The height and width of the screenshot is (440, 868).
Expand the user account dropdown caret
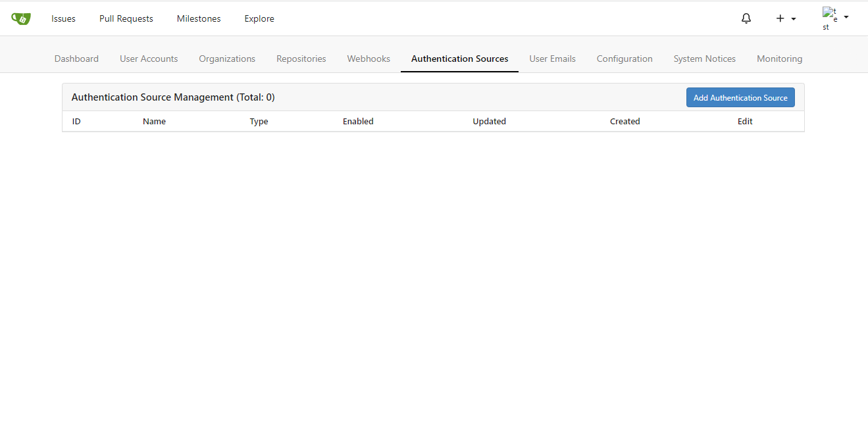click(846, 18)
